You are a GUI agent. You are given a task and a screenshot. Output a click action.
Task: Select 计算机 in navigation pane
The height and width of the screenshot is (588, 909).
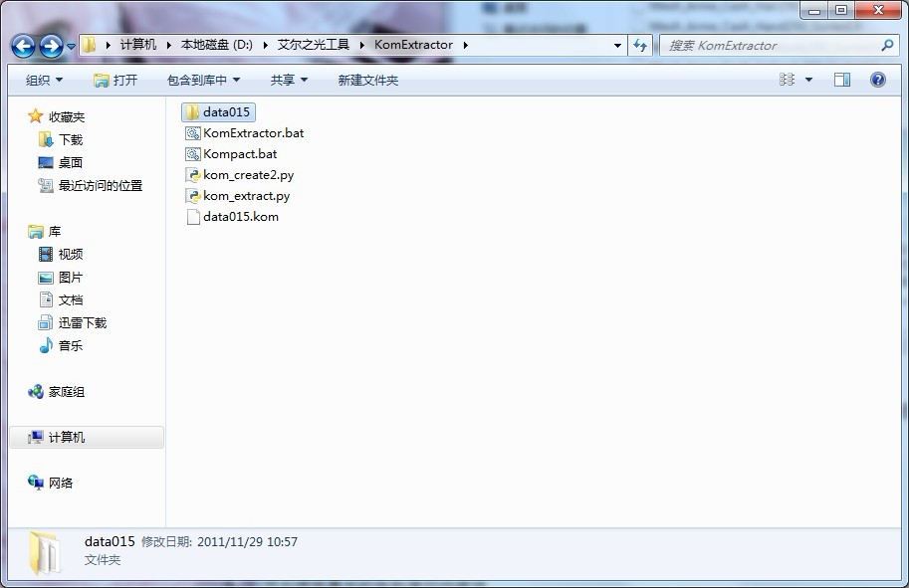pyautogui.click(x=87, y=438)
